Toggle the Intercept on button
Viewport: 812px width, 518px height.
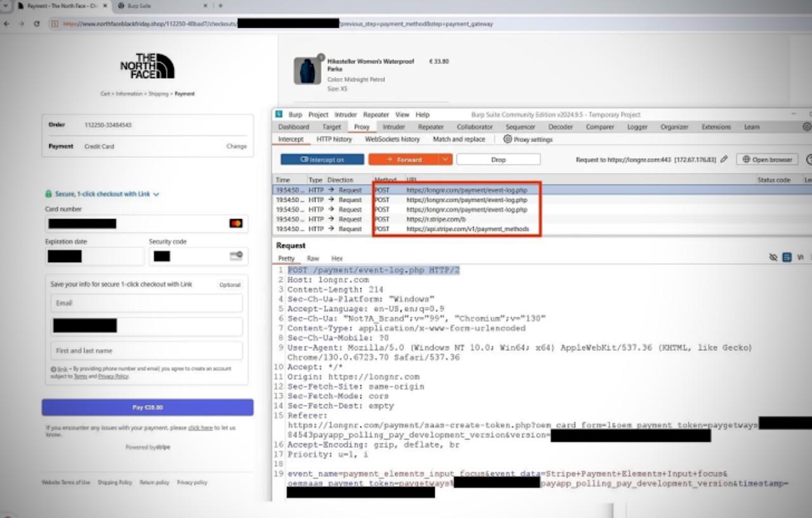(322, 159)
